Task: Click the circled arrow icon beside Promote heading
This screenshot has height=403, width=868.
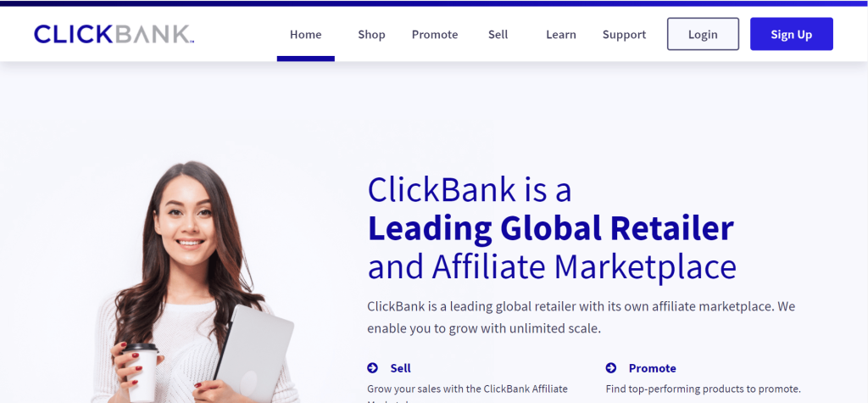Action: click(x=611, y=368)
